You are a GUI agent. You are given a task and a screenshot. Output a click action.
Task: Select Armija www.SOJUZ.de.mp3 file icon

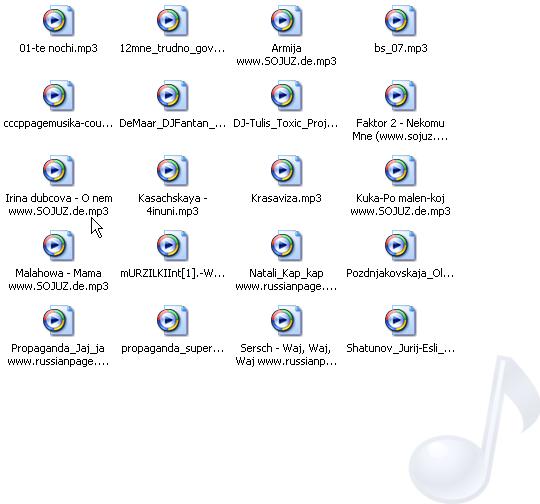pos(286,21)
